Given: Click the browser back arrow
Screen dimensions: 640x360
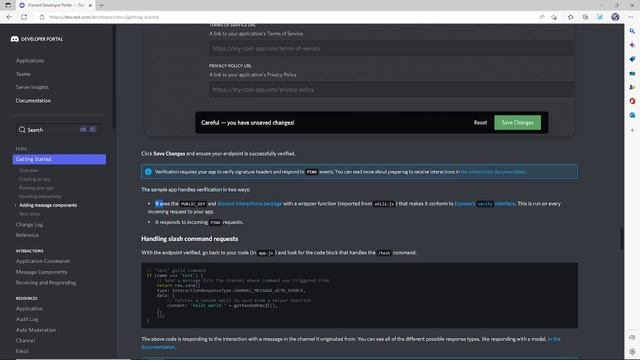Looking at the screenshot, I should click(9, 17).
